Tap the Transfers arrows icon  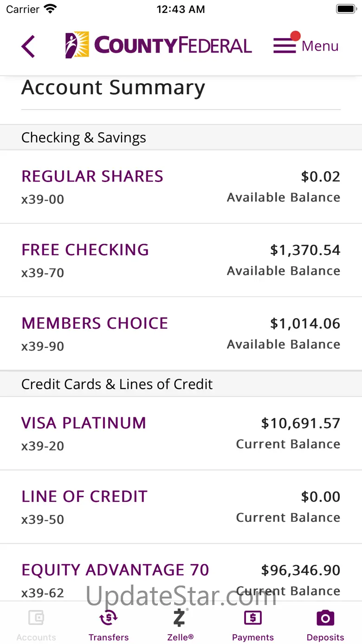pos(109,618)
